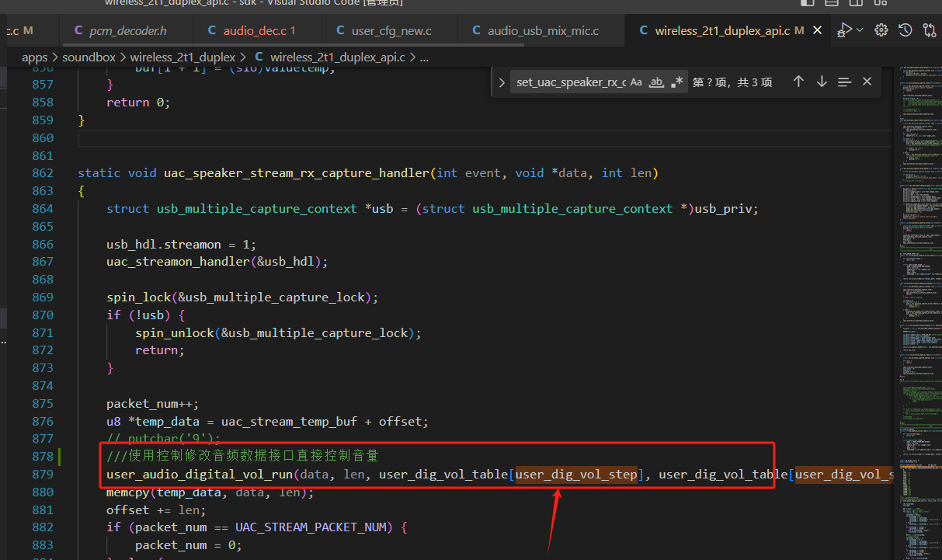Viewport: 942px width, 560px height.
Task: Open the run and debug options dropdown arrow
Action: coord(860,30)
